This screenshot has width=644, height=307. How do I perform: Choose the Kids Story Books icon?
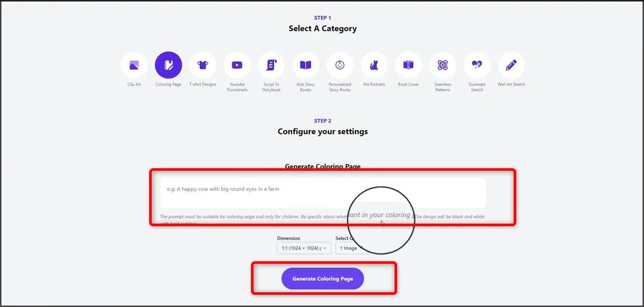pyautogui.click(x=305, y=65)
